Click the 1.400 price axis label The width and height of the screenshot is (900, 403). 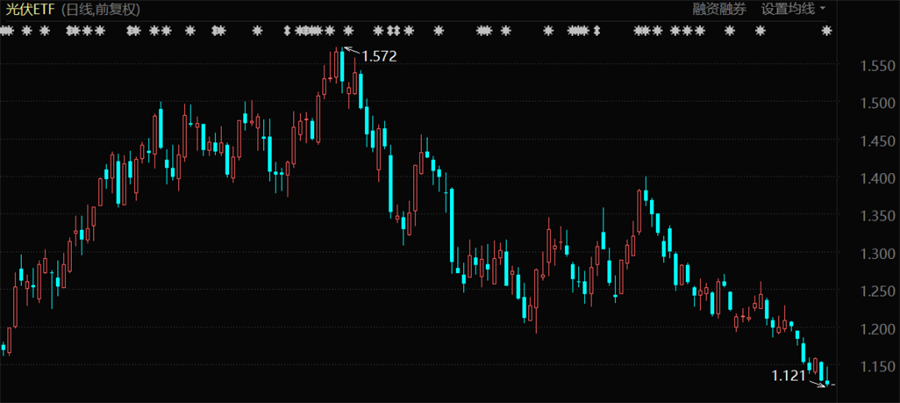(x=877, y=179)
